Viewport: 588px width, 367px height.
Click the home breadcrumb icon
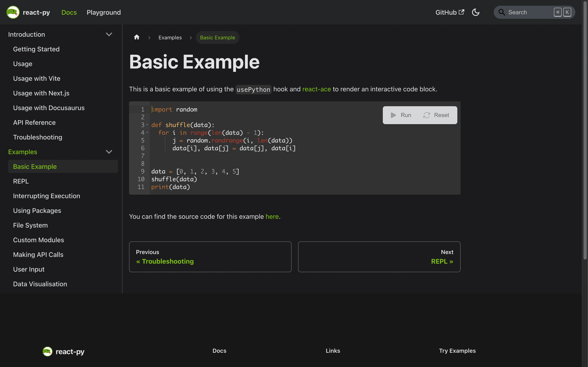click(x=137, y=37)
